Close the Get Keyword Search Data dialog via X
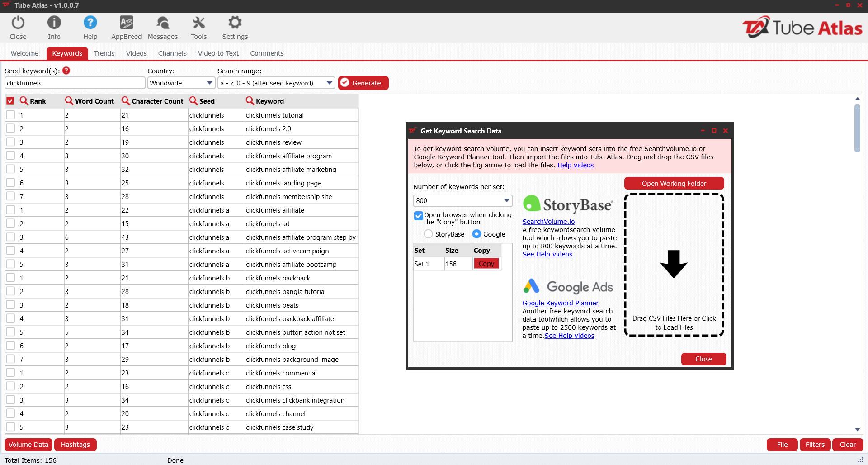The height and width of the screenshot is (465, 868). tap(725, 131)
